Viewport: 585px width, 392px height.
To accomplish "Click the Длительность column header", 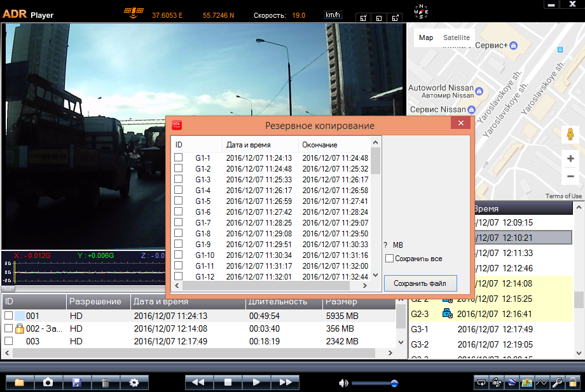I will click(284, 301).
